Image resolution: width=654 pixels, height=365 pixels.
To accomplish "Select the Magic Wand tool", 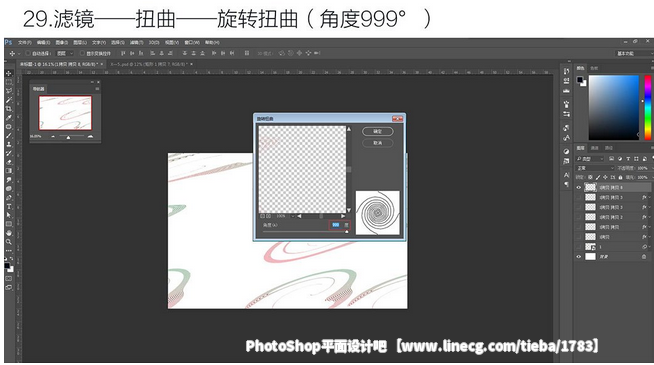I will pos(9,100).
